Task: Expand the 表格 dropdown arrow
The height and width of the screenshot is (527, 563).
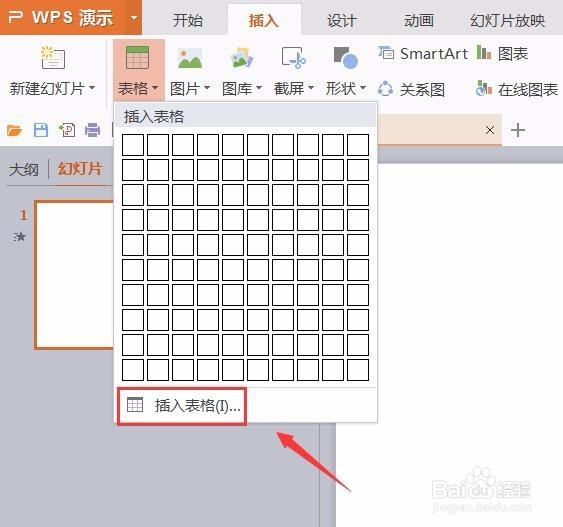Action: 155,88
